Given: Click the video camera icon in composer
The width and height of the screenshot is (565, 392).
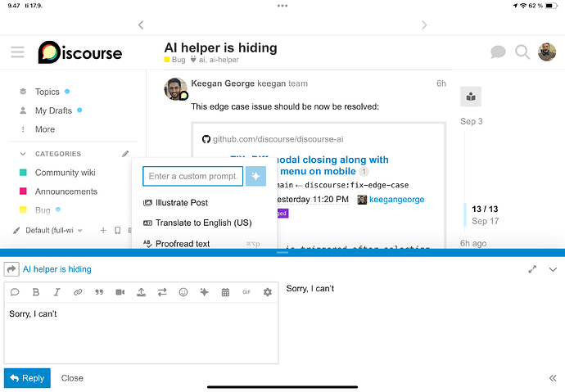Looking at the screenshot, I should 120,292.
